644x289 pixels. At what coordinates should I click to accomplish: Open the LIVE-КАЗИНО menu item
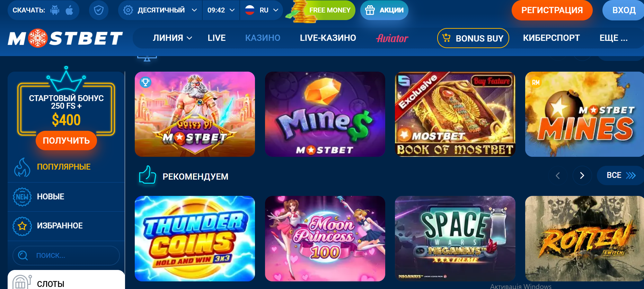[328, 38]
